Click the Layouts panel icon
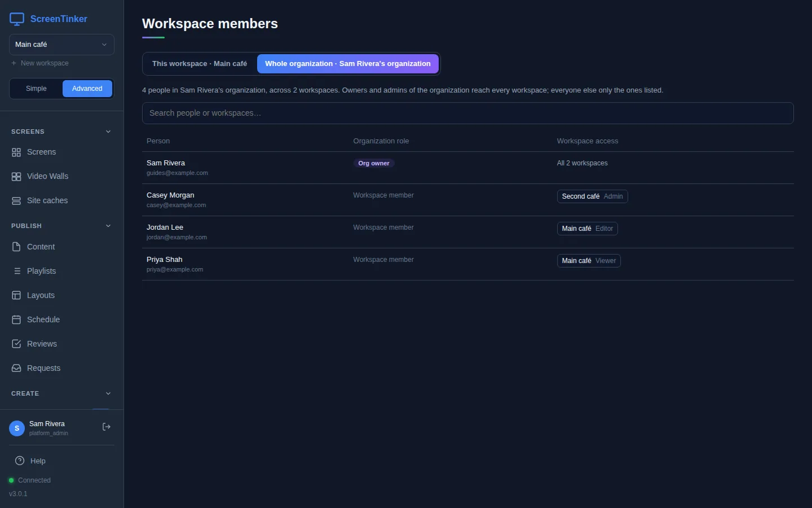The width and height of the screenshot is (812, 508). point(16,296)
